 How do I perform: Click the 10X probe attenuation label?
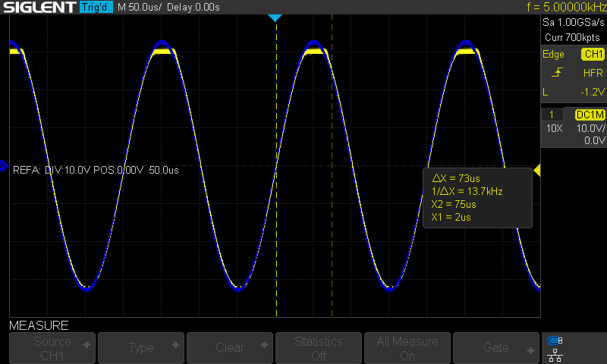point(554,128)
